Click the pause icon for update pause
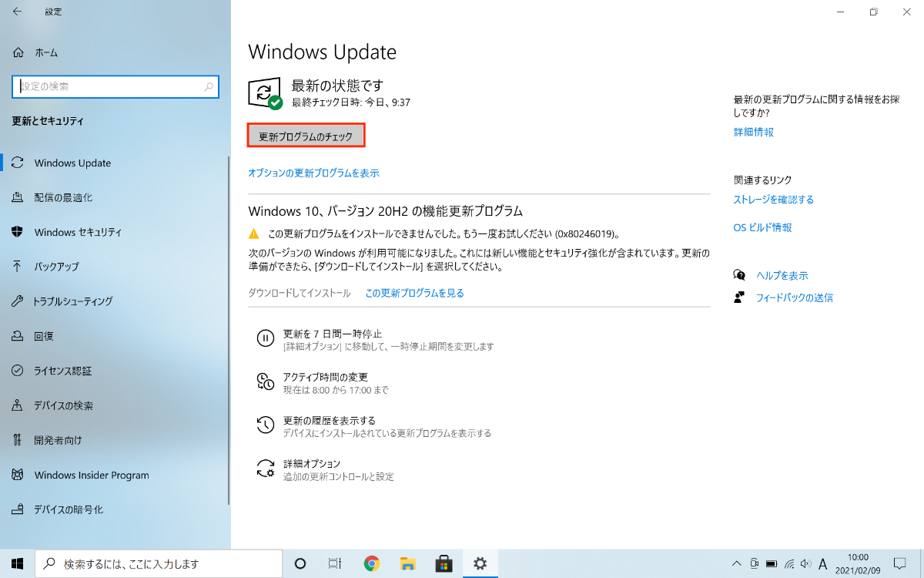Viewport: 924px width, 578px height. [x=265, y=338]
